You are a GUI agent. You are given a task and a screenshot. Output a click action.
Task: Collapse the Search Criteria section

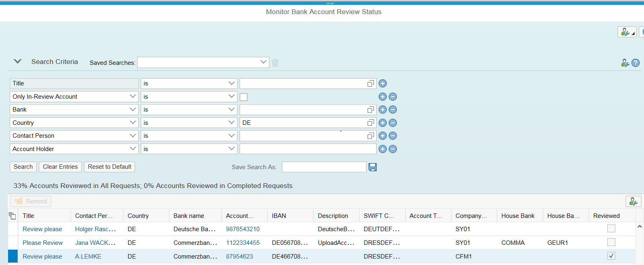[17, 62]
